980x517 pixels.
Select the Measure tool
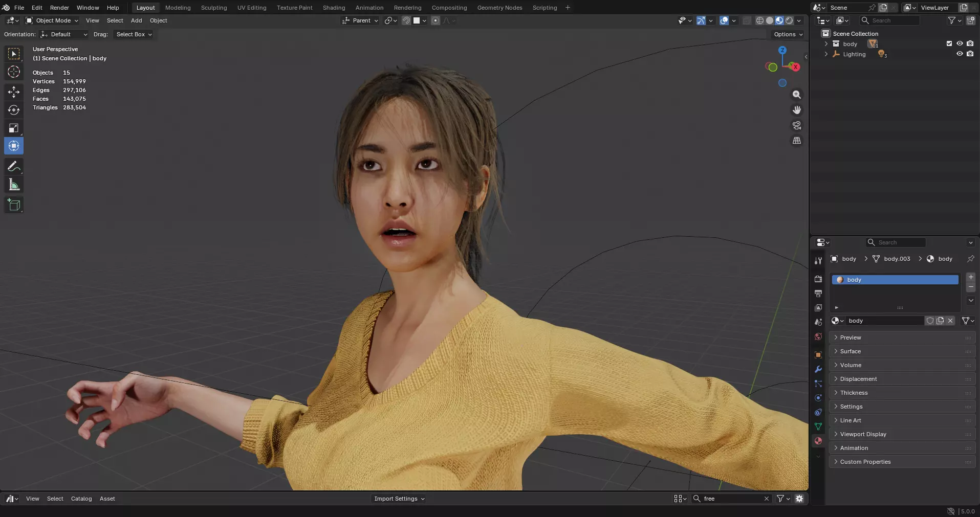pyautogui.click(x=14, y=185)
